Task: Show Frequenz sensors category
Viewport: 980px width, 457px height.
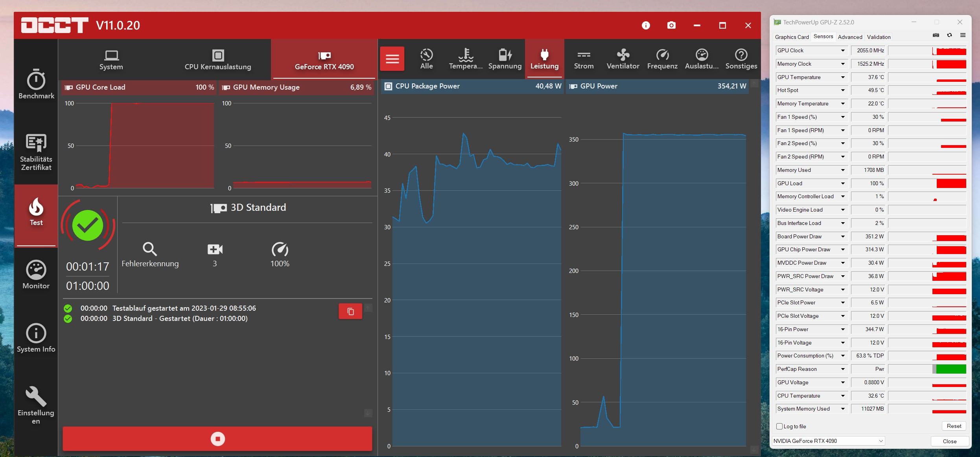Action: tap(662, 59)
